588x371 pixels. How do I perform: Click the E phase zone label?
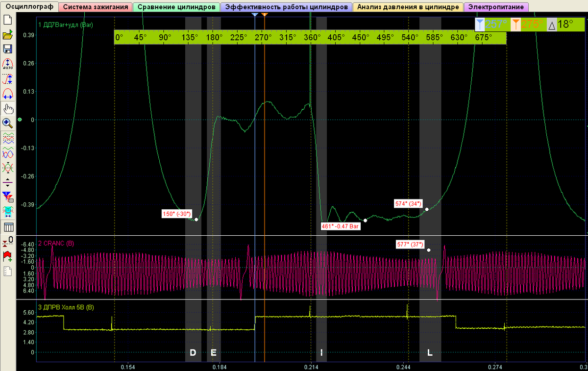[214, 352]
